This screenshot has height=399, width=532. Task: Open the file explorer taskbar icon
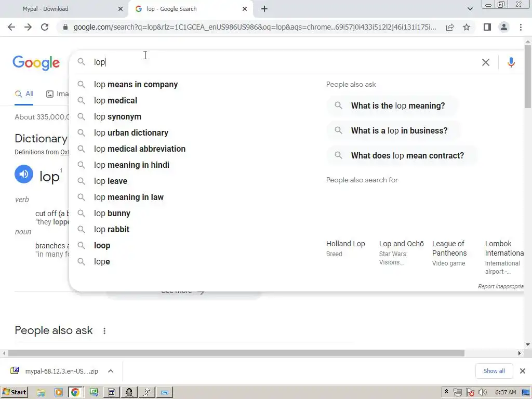41,392
